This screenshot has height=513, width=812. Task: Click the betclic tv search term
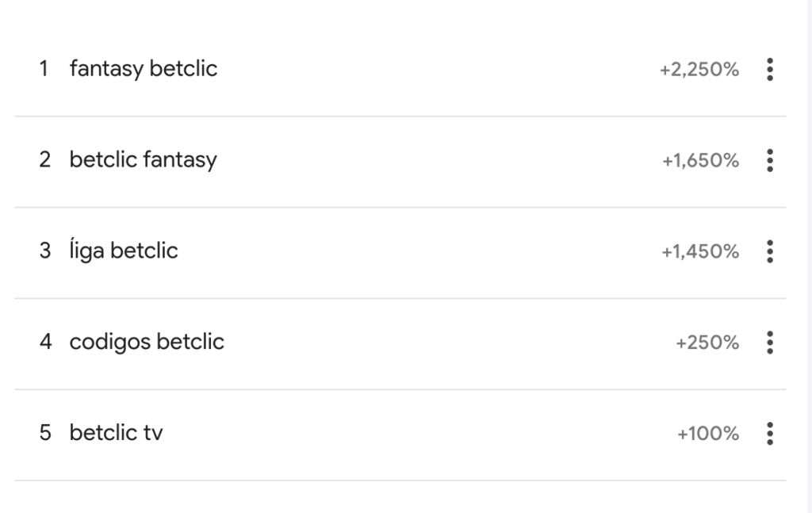(x=116, y=433)
